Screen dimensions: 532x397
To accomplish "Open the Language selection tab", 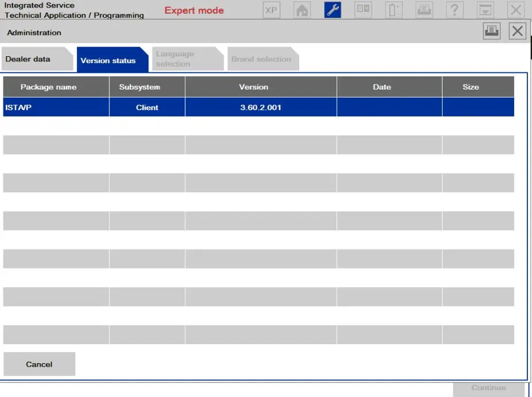I will pyautogui.click(x=187, y=59).
